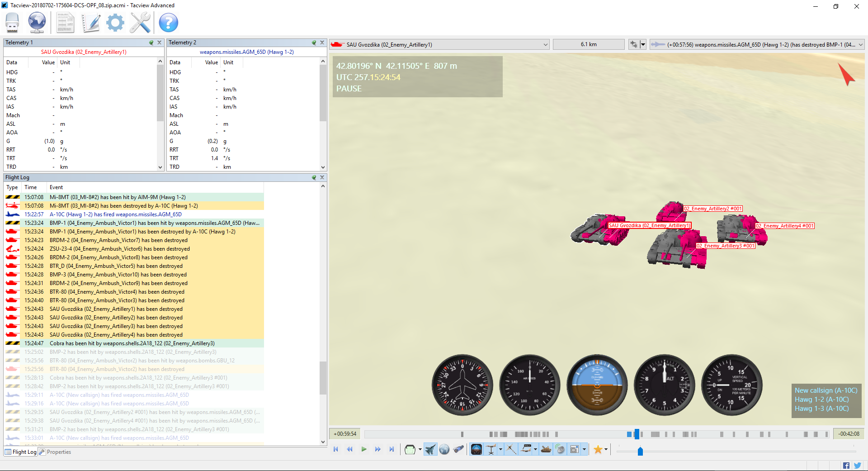Image resolution: width=868 pixels, height=471 pixels.
Task: Toggle the dashed selection frame icon
Action: pos(575,449)
